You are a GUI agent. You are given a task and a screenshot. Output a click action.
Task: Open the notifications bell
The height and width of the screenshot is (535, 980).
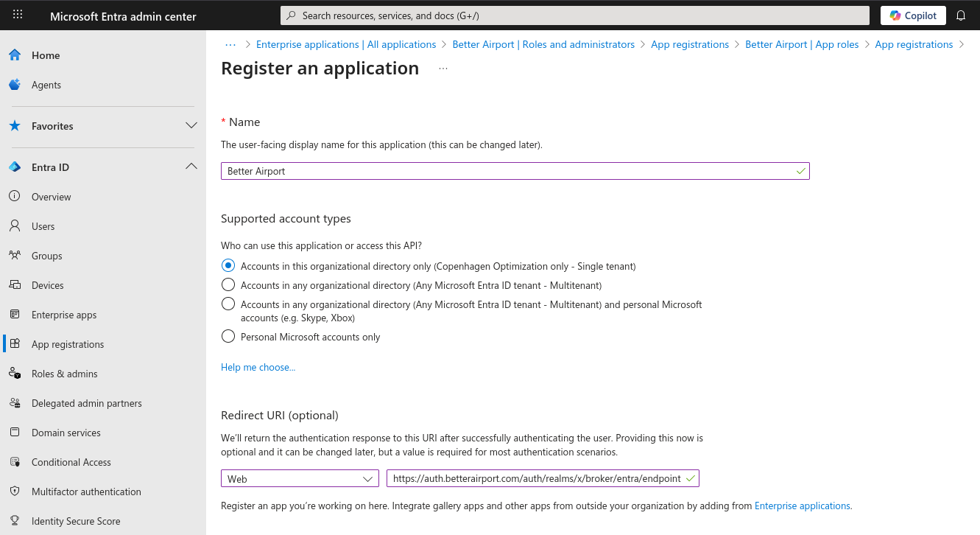click(x=960, y=15)
